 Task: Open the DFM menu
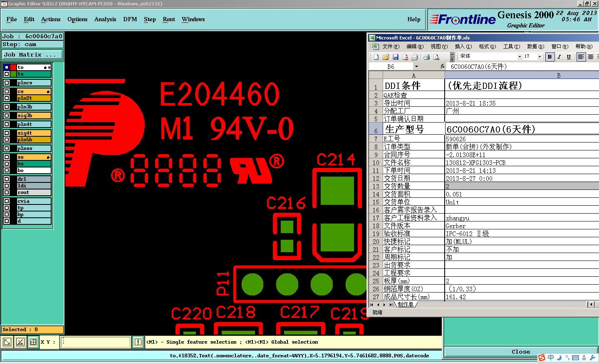pos(130,19)
